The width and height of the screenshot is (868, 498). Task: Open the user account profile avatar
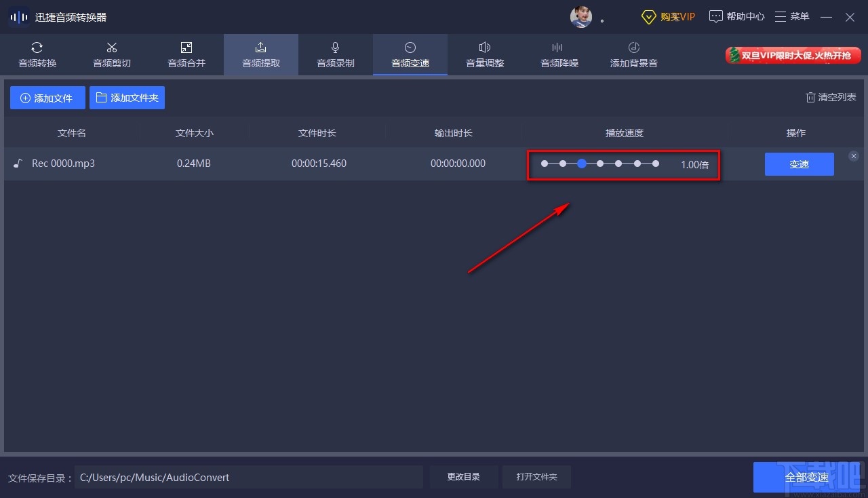coord(581,16)
